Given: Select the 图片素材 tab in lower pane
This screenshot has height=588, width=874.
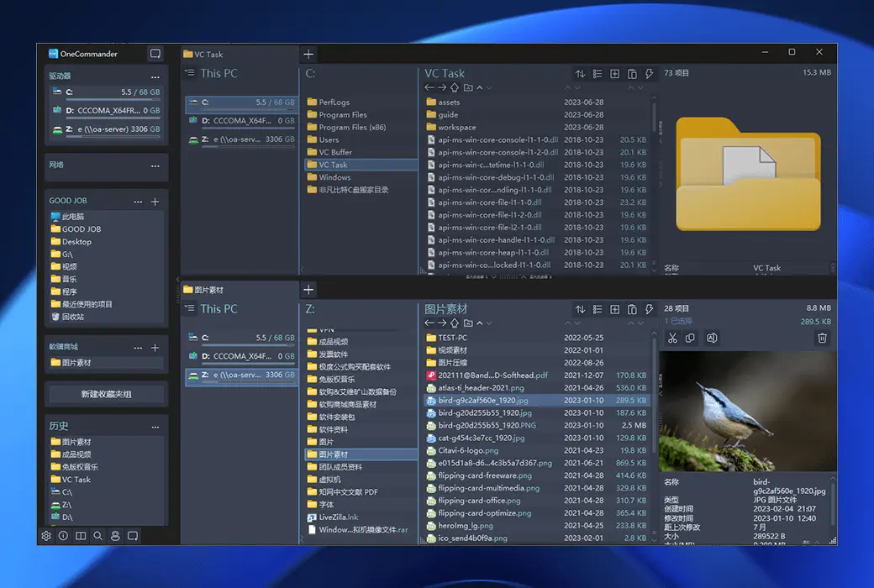Looking at the screenshot, I should click(x=208, y=290).
